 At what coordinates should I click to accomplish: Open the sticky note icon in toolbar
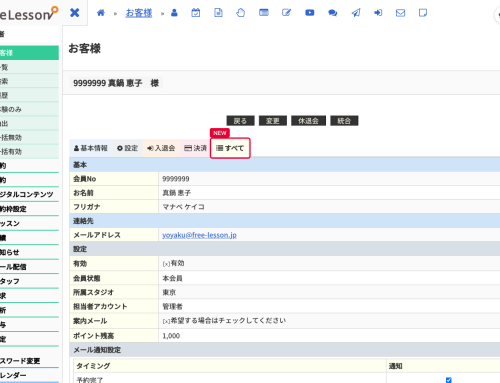(x=423, y=13)
